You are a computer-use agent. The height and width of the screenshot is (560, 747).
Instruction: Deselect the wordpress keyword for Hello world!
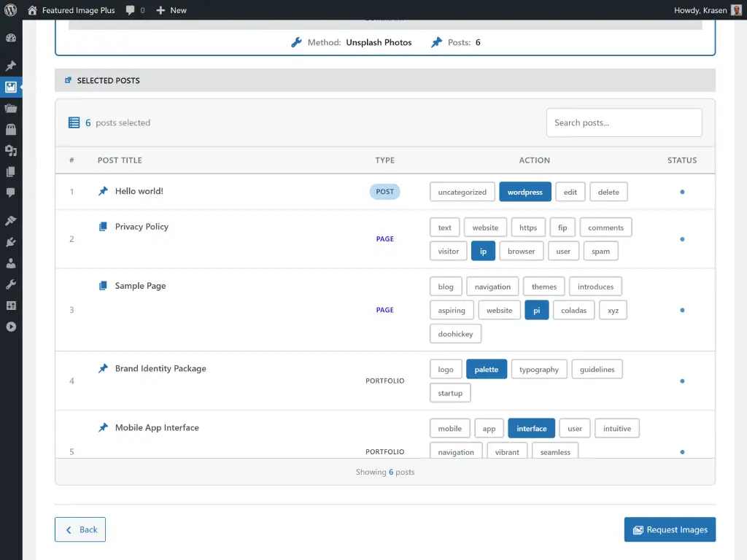coord(525,191)
